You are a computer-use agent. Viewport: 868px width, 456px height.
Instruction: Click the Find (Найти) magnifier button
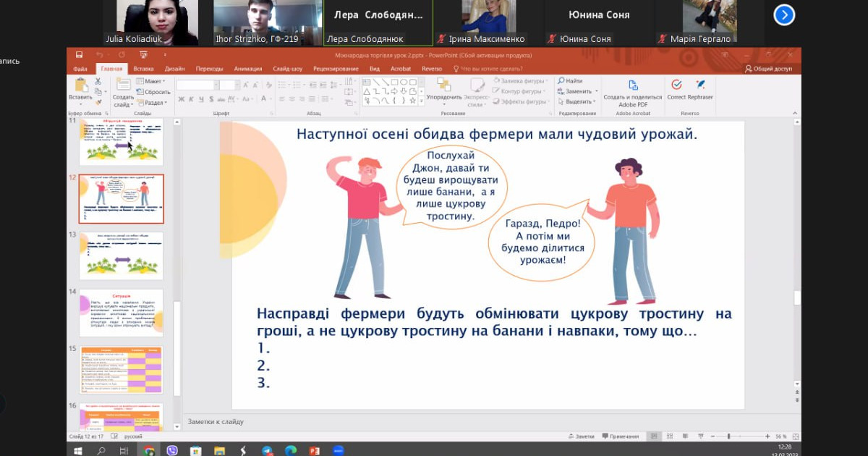570,81
